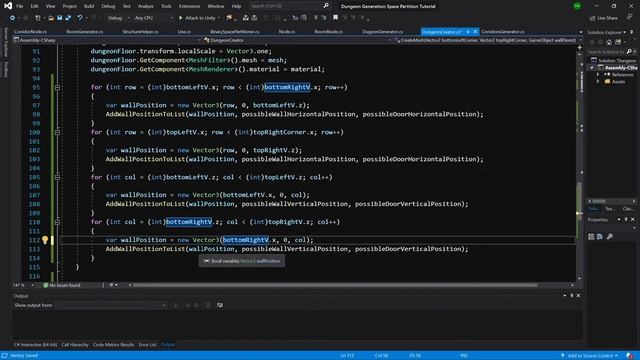Toggle Solution Explorer auto-hide pin
The height and width of the screenshot is (360, 640).
(631, 32)
